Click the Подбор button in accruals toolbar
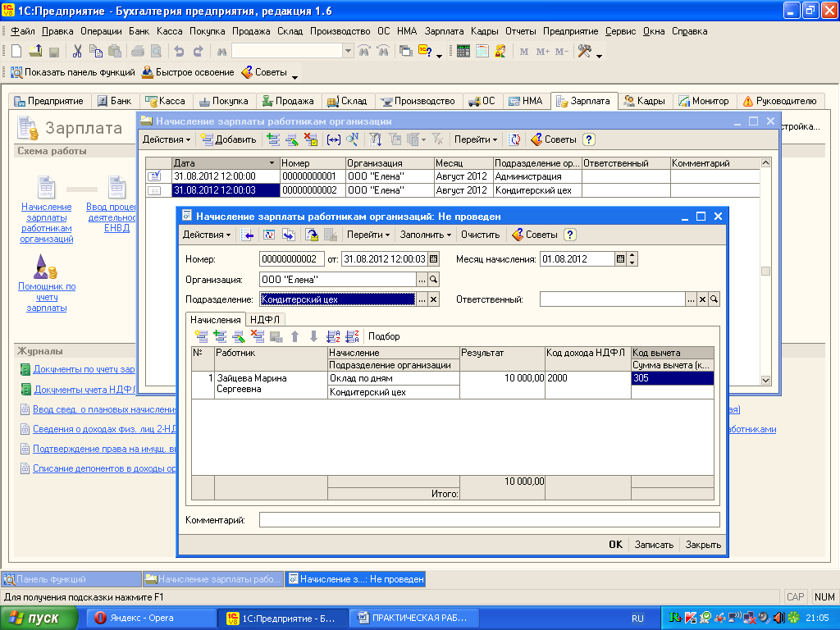 pyautogui.click(x=384, y=336)
